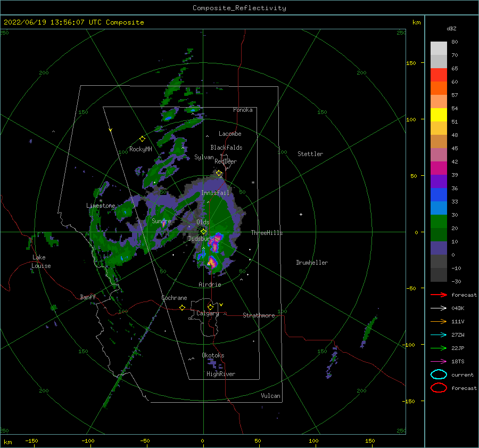Viewport: 479px width, 448px height.
Task: Click the small blue echo southwest of Ponoka
Action: click(168, 118)
